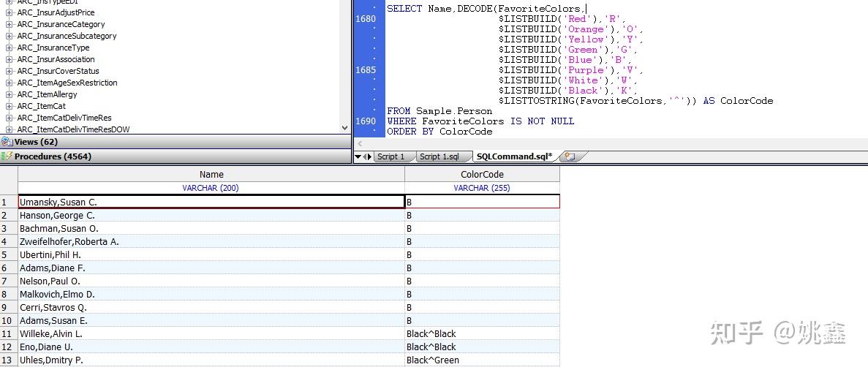Viewport: 868px width, 367px height.
Task: Select the ARC_InsuranceCategory table
Action: 61,24
